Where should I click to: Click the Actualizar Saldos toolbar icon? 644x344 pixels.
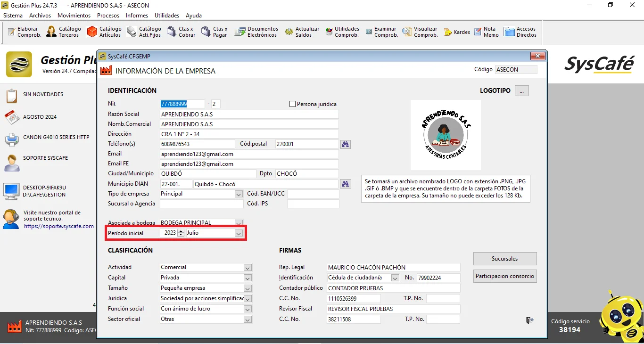pos(302,32)
